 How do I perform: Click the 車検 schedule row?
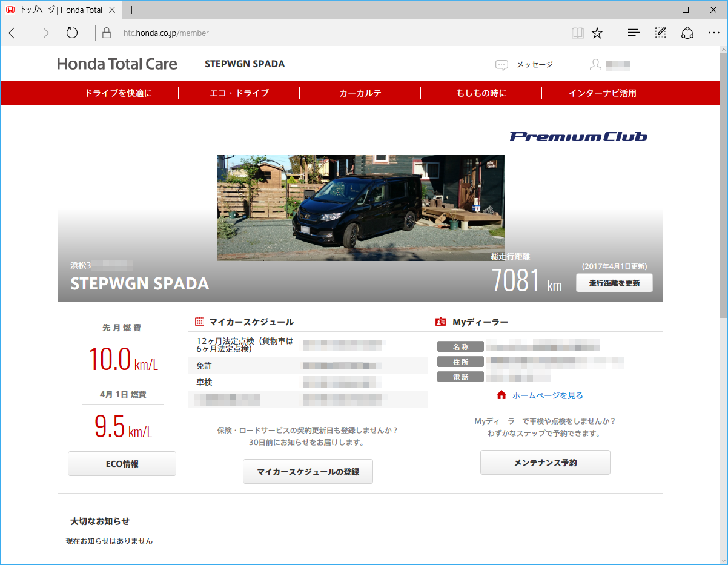click(308, 382)
